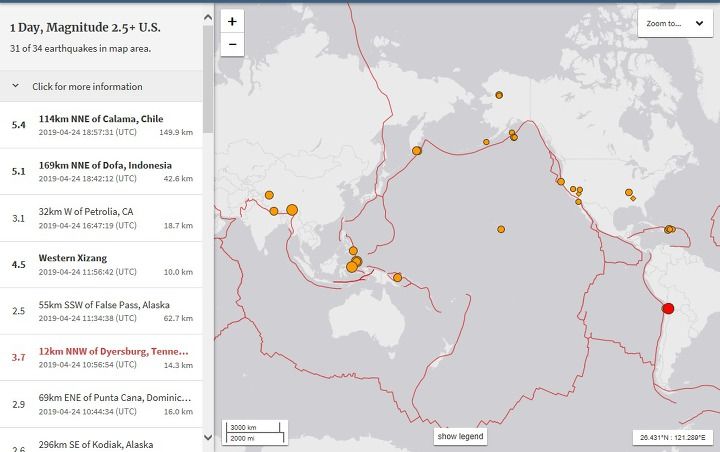This screenshot has height=452, width=720.
Task: Click the red Chile earthquake marker
Action: pos(668,309)
